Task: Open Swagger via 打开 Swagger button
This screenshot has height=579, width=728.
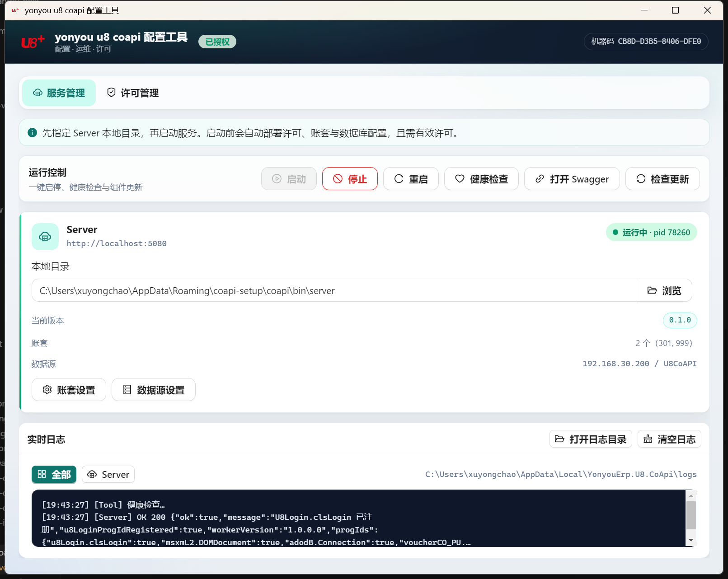Action: [572, 179]
